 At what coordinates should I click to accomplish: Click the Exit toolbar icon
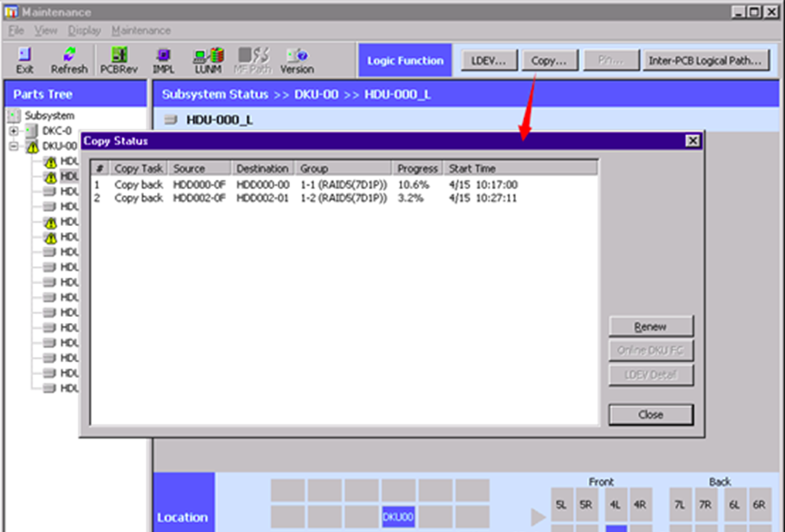point(25,55)
